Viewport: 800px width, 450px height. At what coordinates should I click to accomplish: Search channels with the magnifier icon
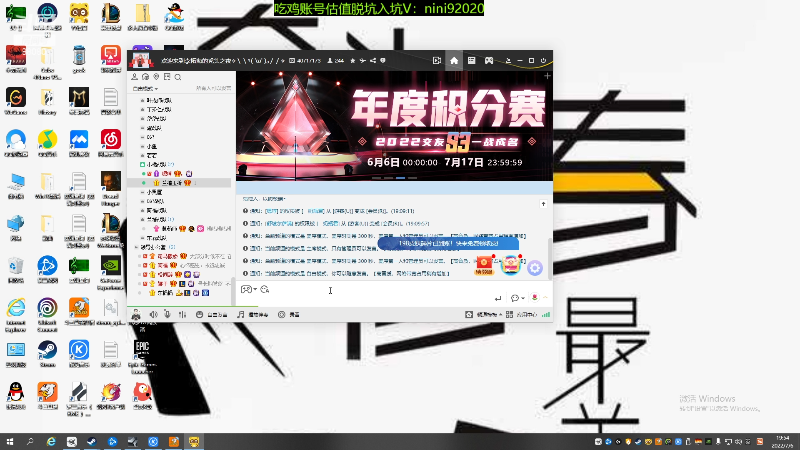(x=178, y=77)
